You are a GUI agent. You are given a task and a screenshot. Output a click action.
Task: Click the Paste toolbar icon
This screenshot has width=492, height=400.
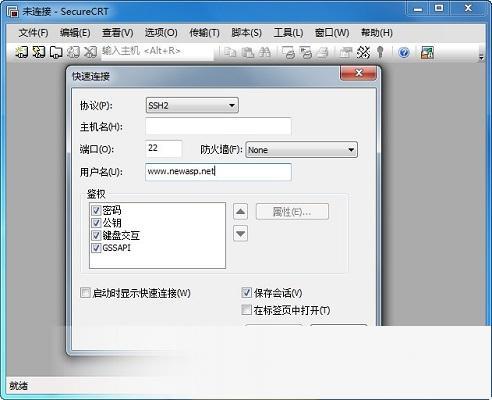pyautogui.click(x=247, y=52)
